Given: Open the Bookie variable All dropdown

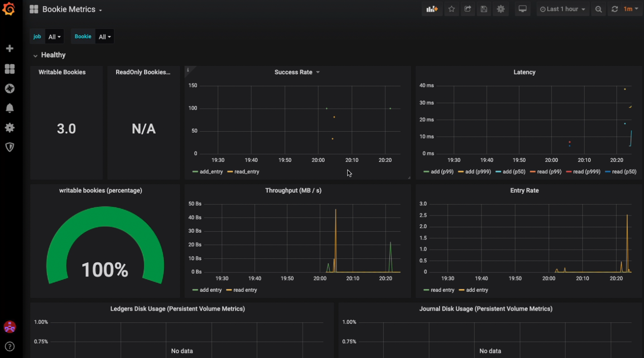Looking at the screenshot, I should tap(105, 37).
